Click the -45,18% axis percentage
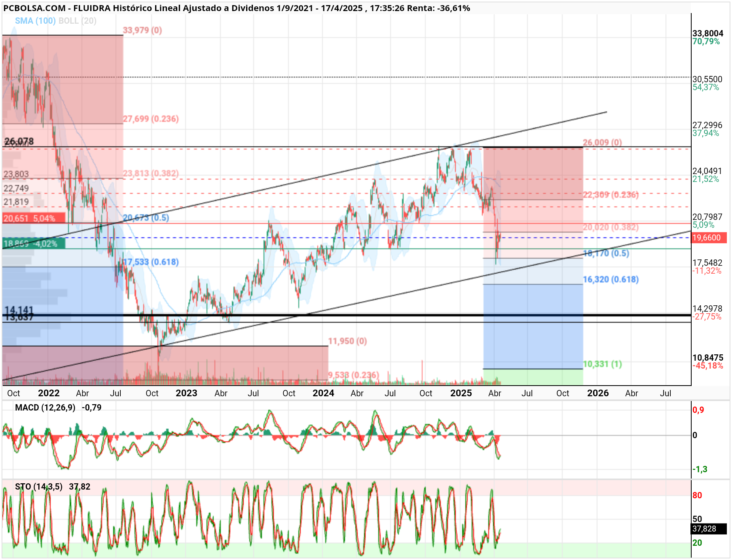The width and height of the screenshot is (732, 560). point(708,365)
